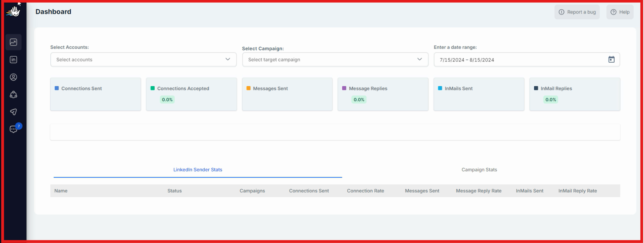Click the InMail Replies 0.0% badge
Viewport: 644px width, 243px height.
coord(551,100)
